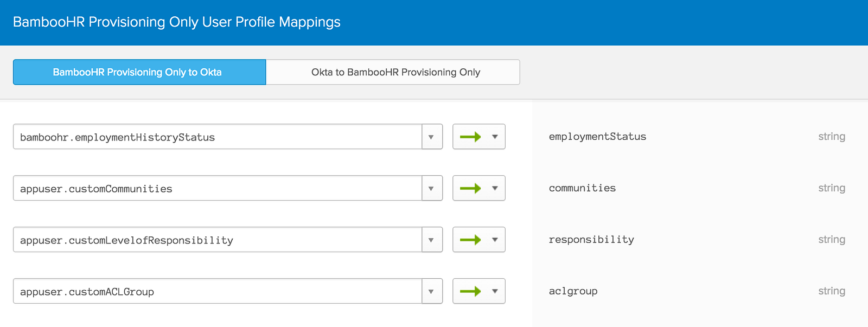Viewport: 868px width, 327px height.
Task: Click the appuser.customLevelofResponsibility expression field
Action: tap(217, 240)
